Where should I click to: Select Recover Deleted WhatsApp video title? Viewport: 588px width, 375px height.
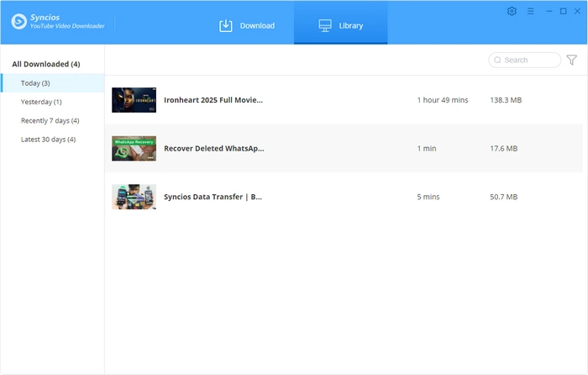point(213,148)
